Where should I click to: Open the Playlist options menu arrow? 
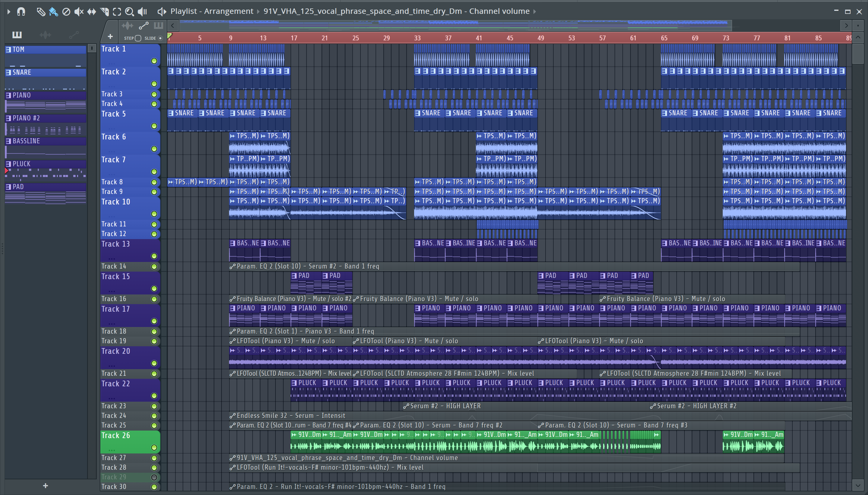click(x=9, y=11)
